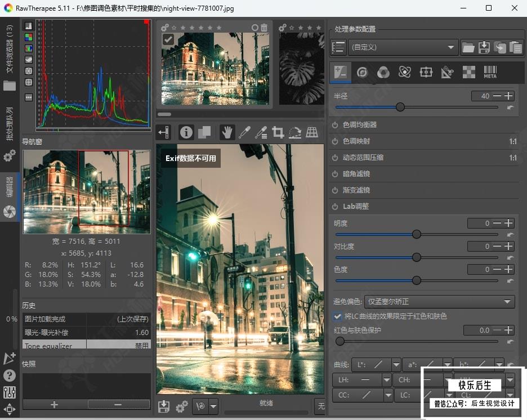This screenshot has width=527, height=420.
Task: Open the CC curve type dropdown arrow
Action: [x=388, y=395]
